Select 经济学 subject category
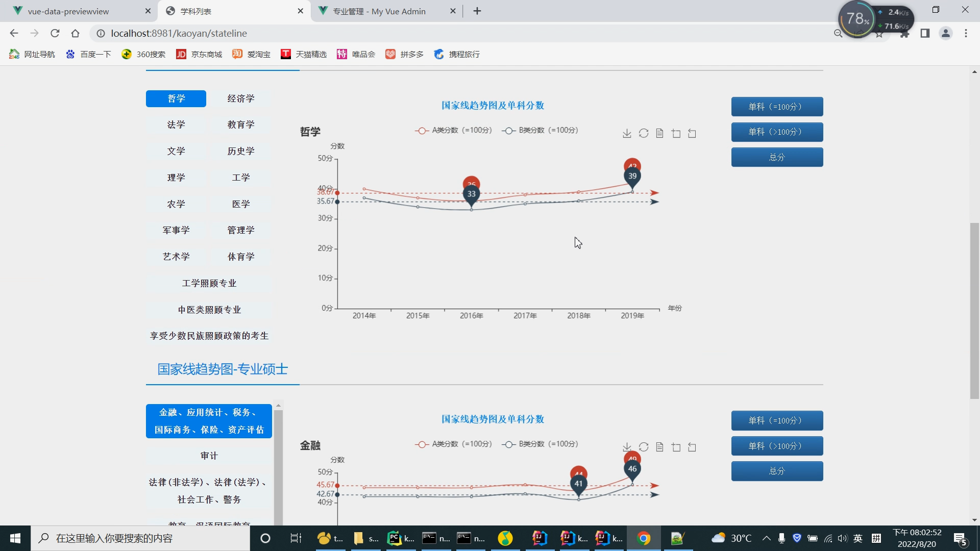Image resolution: width=980 pixels, height=551 pixels. click(240, 98)
